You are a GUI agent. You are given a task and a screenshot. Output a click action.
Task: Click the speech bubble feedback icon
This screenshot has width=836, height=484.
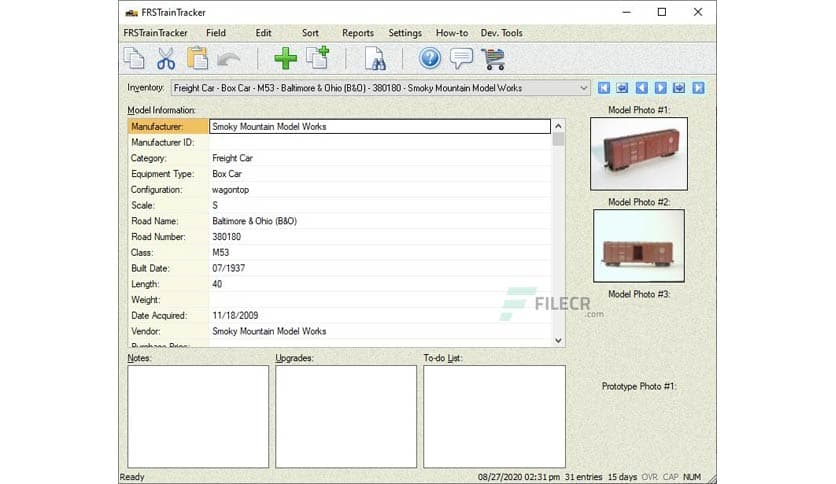(x=461, y=58)
